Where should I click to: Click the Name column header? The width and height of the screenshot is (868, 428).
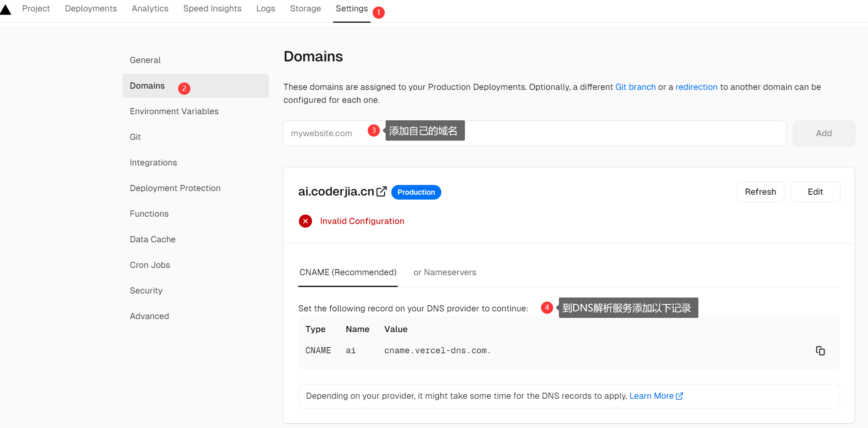(x=358, y=329)
